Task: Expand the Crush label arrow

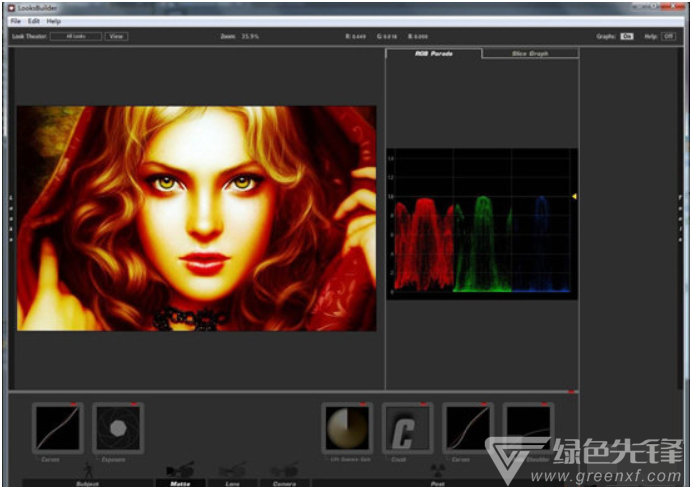Action: (387, 460)
